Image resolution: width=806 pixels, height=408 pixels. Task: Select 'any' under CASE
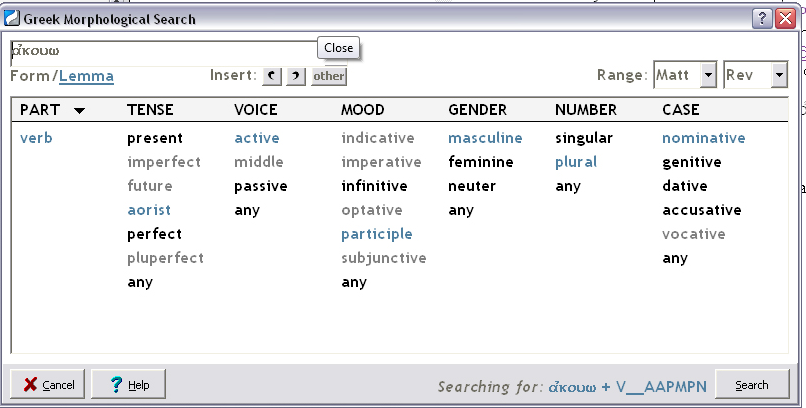pos(675,258)
